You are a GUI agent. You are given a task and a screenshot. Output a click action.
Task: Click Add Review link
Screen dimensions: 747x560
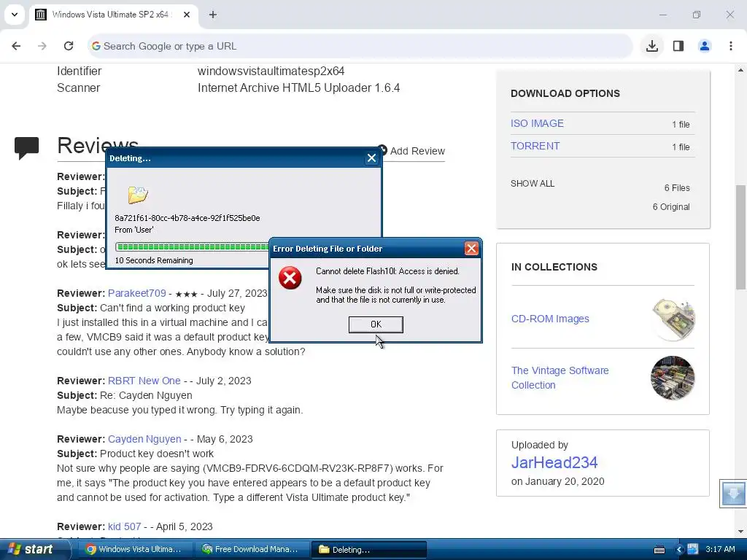[x=417, y=151]
